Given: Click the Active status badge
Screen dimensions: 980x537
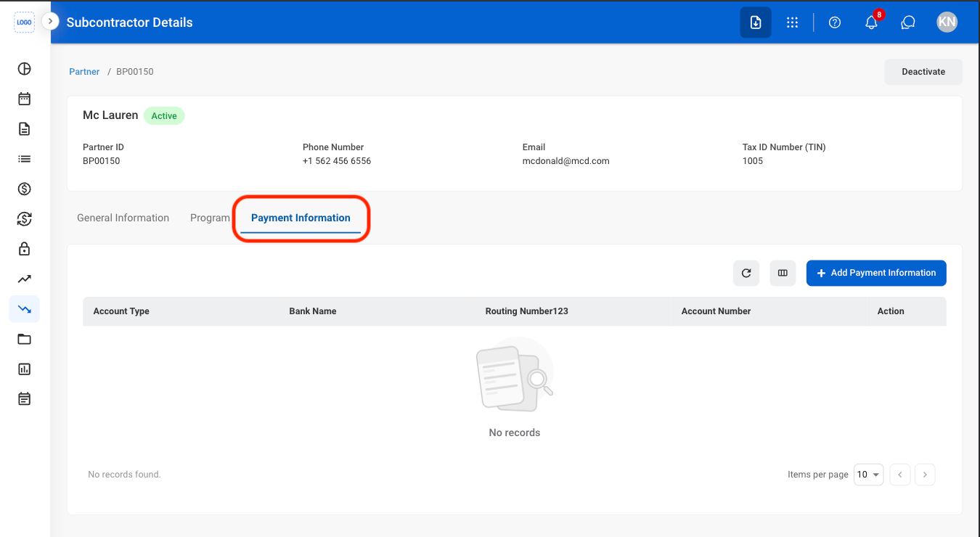Looking at the screenshot, I should point(164,116).
